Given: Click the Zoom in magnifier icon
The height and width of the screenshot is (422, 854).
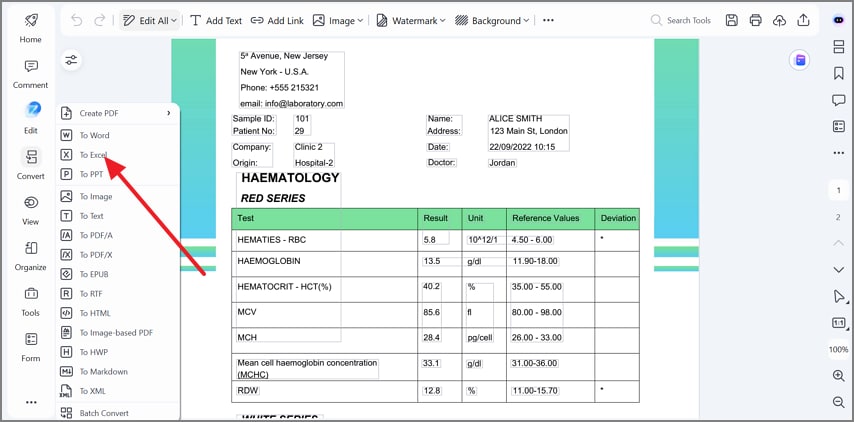Looking at the screenshot, I should point(839,375).
